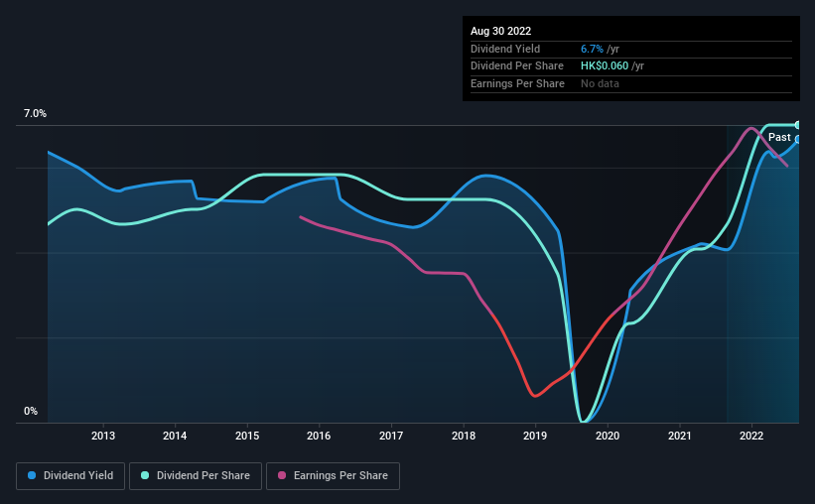Click the blue Dividend Yield legend dot
815x504 pixels.
pos(32,475)
